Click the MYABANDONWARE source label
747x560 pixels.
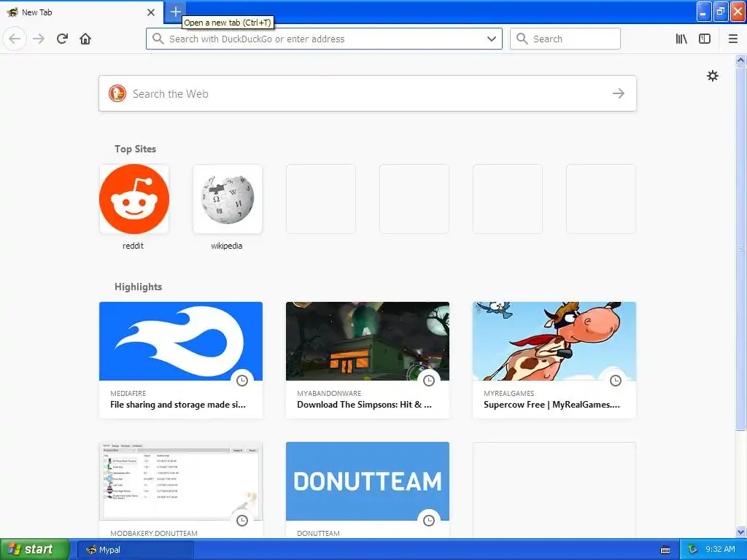329,393
